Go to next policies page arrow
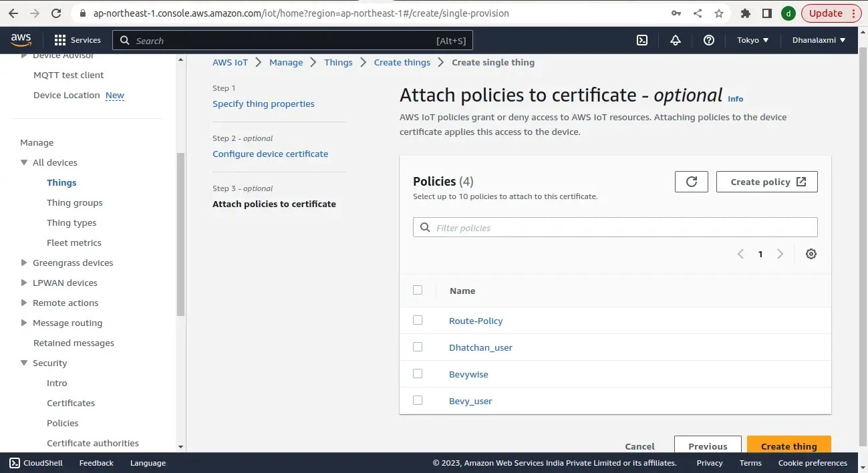Image resolution: width=868 pixels, height=473 pixels. pyautogui.click(x=780, y=254)
